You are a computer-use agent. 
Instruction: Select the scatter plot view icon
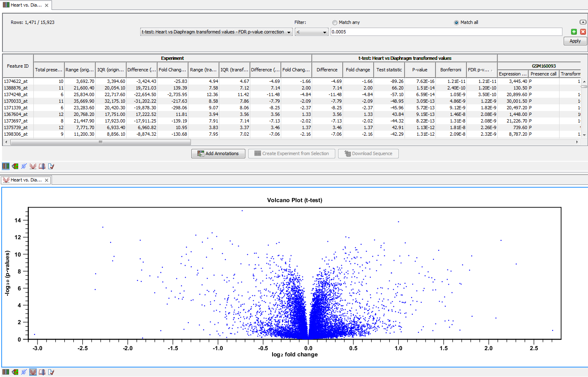[x=24, y=166]
